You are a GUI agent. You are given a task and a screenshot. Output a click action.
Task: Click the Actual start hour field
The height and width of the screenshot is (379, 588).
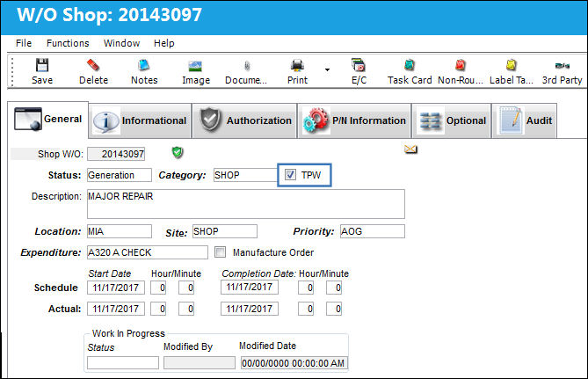(158, 309)
